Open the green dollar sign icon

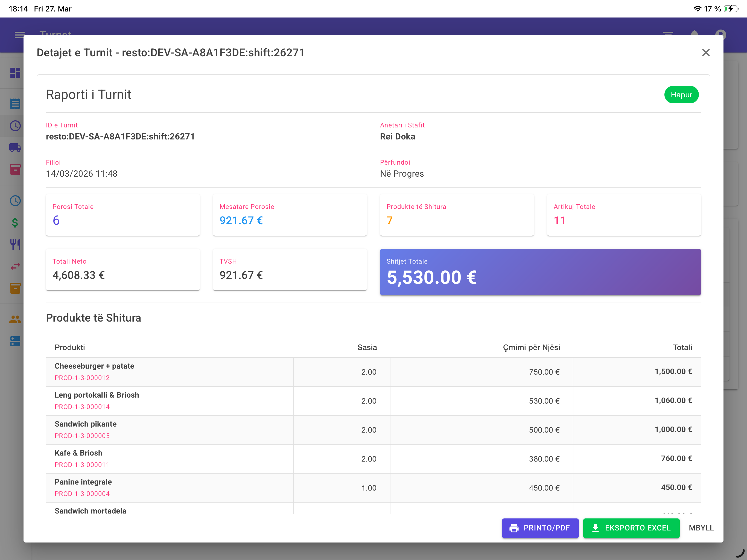point(15,223)
